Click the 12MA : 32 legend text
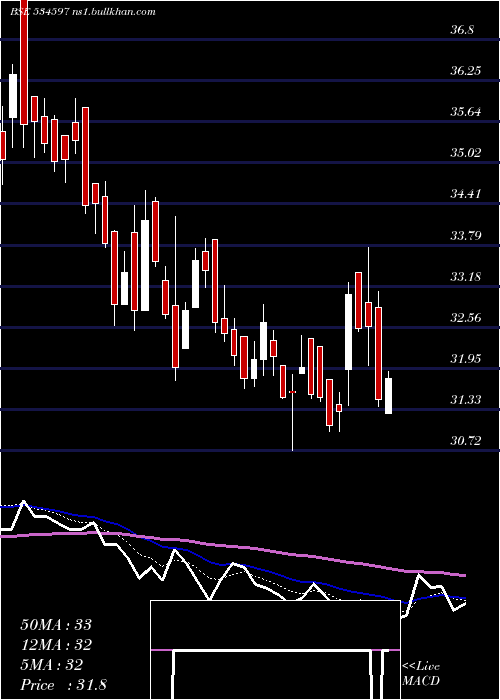Image resolution: width=500 pixels, height=700 pixels. (x=56, y=645)
